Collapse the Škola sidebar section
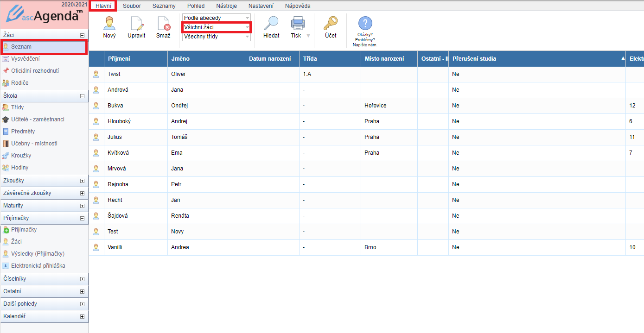The width and height of the screenshot is (644, 333). [82, 96]
